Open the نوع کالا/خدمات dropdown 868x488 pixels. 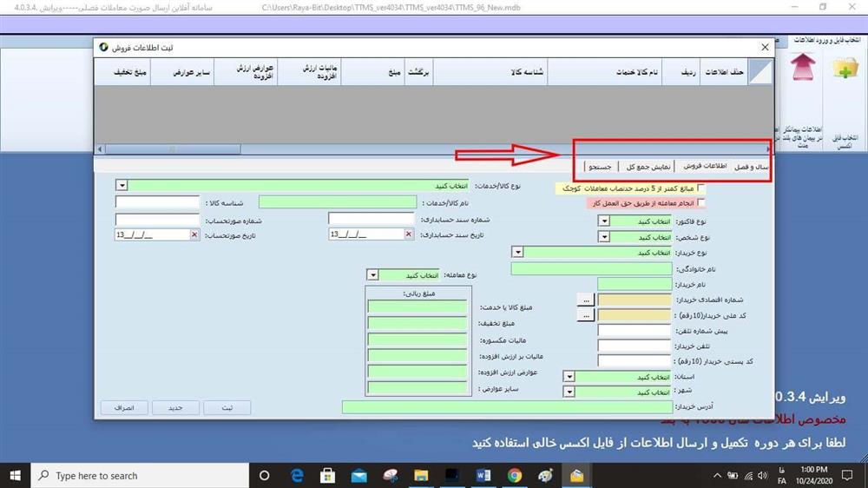122,186
